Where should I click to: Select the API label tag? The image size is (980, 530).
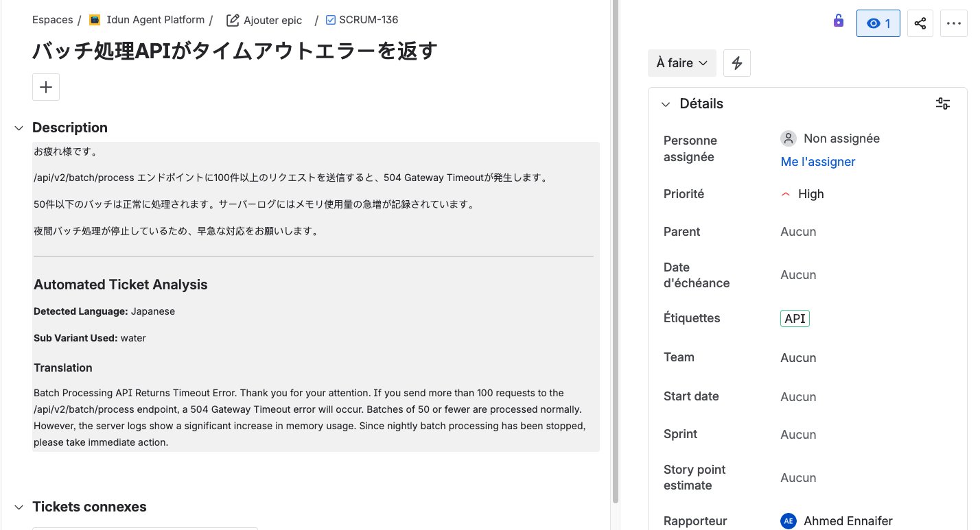pos(794,317)
